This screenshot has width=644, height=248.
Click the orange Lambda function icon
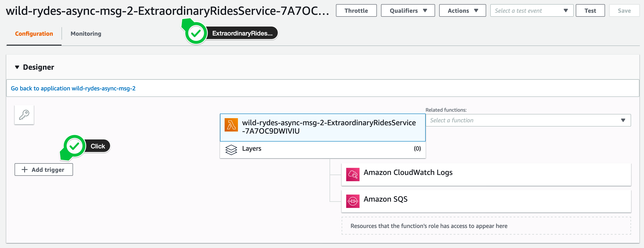[x=231, y=125]
